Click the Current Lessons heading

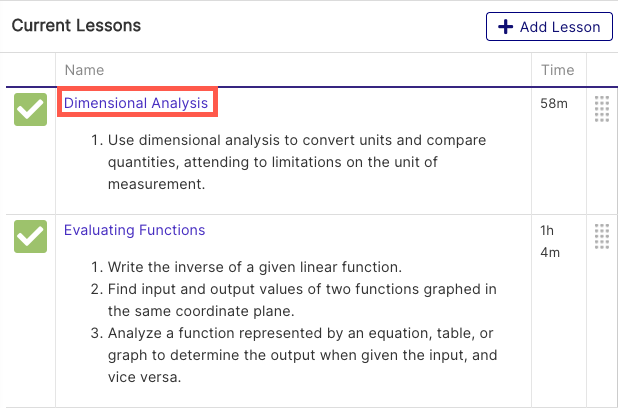click(76, 26)
